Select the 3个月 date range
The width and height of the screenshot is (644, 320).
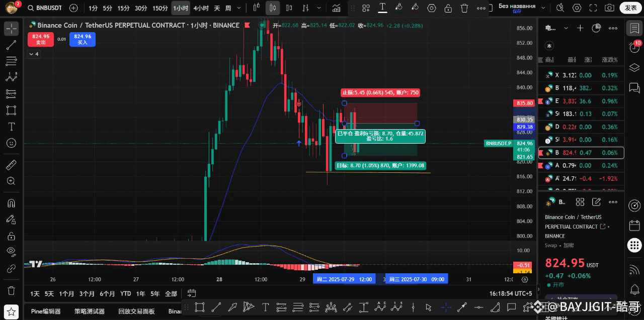coord(87,294)
